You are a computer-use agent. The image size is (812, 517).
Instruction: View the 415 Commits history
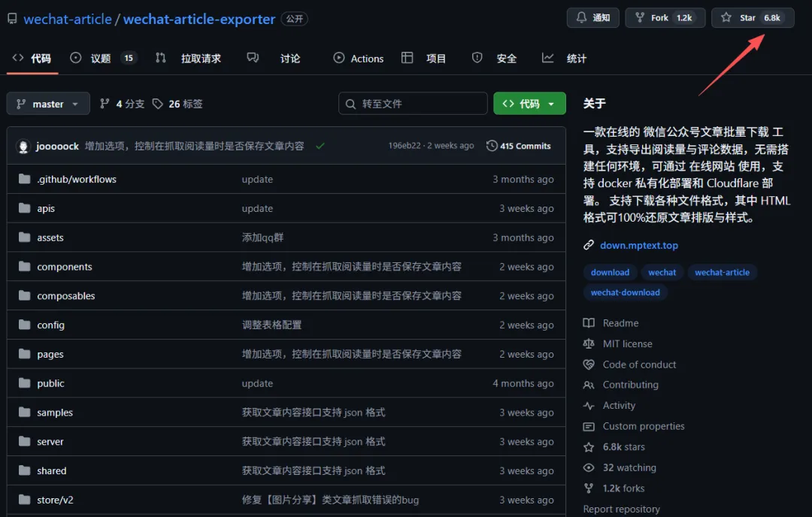(x=518, y=146)
